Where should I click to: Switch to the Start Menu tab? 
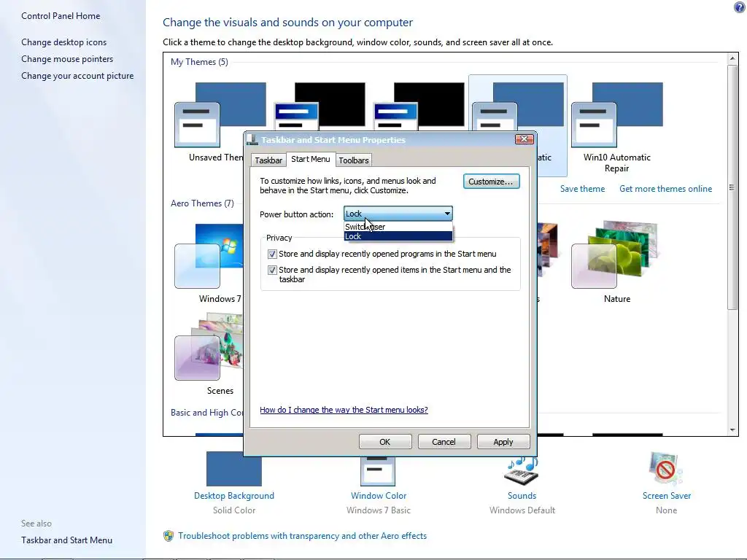pos(311,159)
